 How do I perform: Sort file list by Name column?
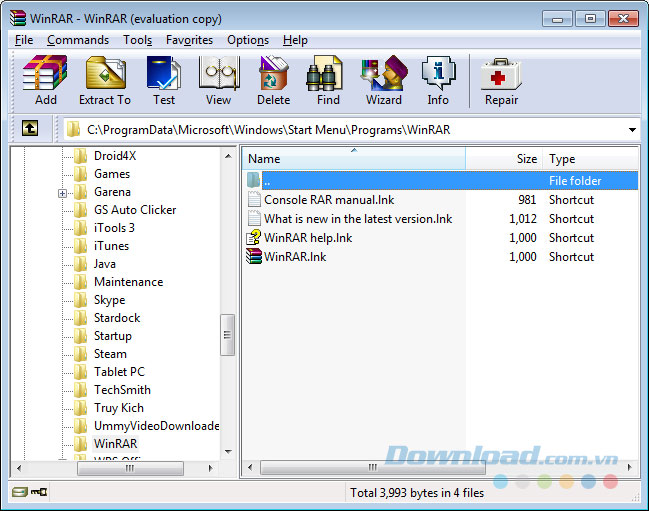(354, 158)
